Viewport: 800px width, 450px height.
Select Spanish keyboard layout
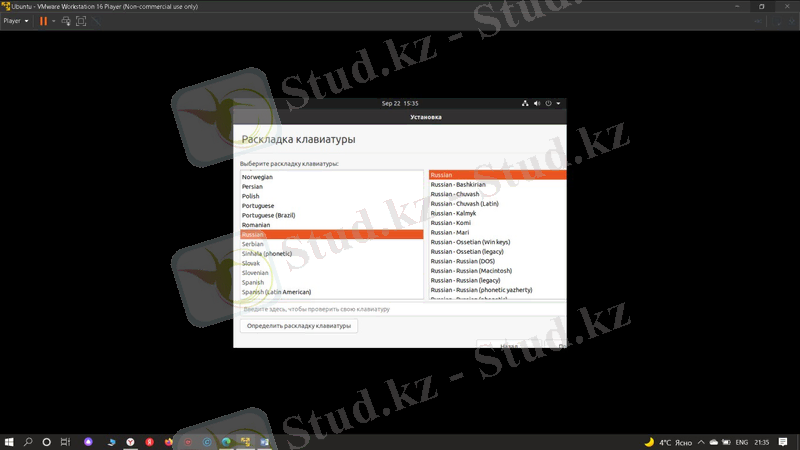(332, 283)
